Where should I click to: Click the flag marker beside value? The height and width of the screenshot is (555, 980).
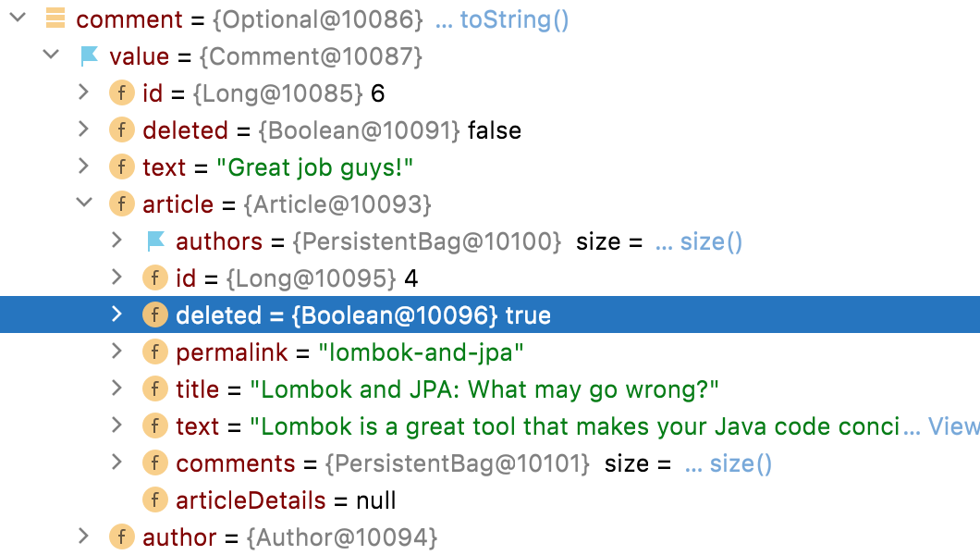pos(88,55)
